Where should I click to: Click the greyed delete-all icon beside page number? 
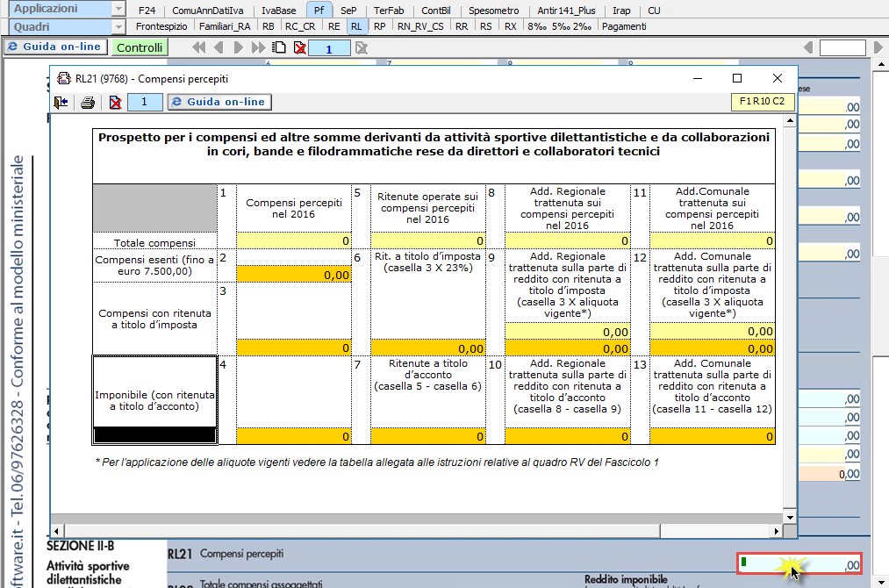tap(362, 48)
